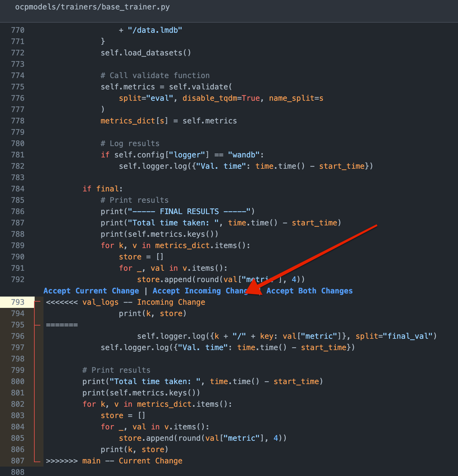Click the self.logger.log call on line 782
The image size is (458, 476).
pyautogui.click(x=246, y=166)
